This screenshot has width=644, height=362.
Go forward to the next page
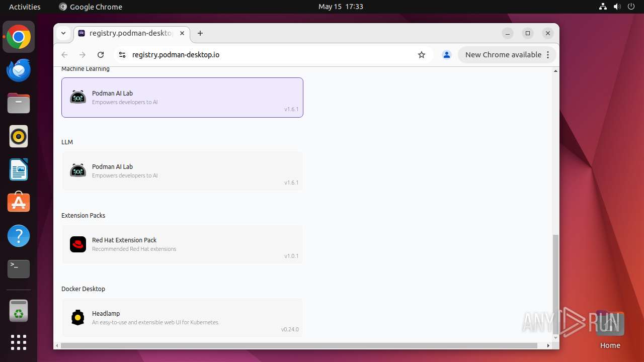point(83,55)
